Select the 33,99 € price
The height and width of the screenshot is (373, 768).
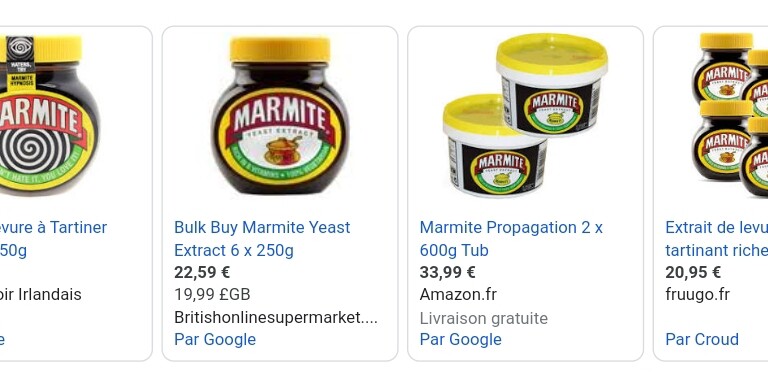(447, 272)
